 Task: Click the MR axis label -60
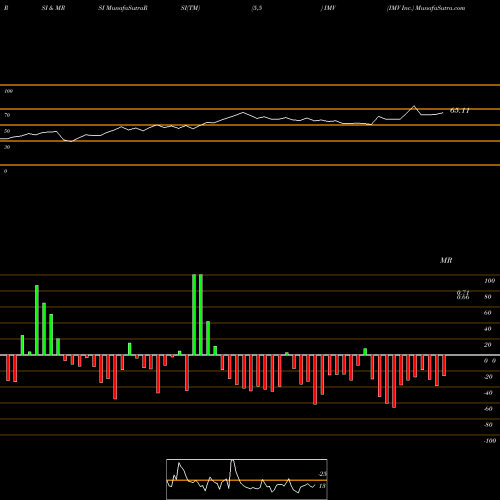point(488,409)
